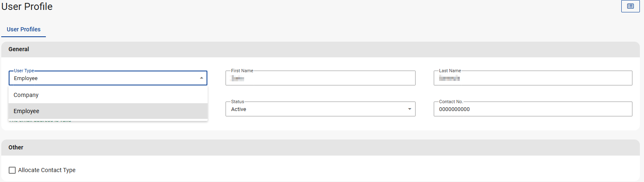
Task: Collapse the User Type dropdown arrow
Action: click(201, 78)
